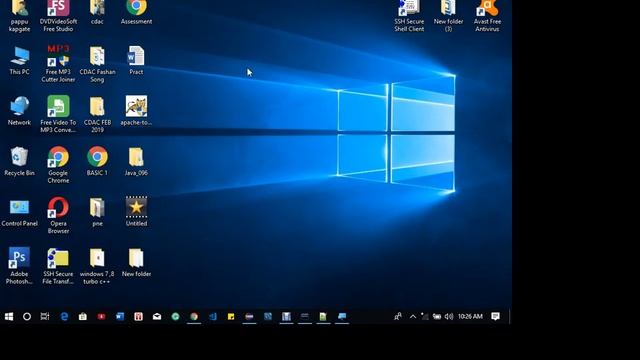Open the New folder desktop icon
Image resolution: width=640 pixels, height=360 pixels.
point(136,262)
